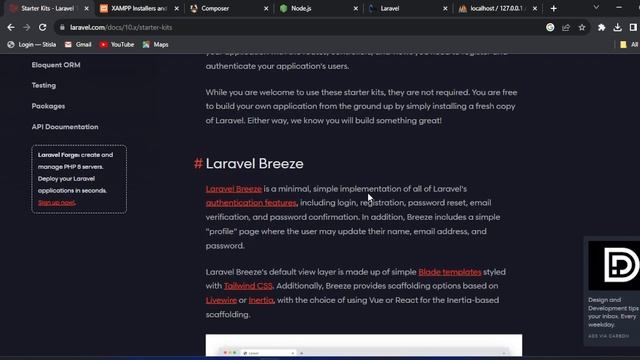Click the browser forward arrow

click(27, 27)
